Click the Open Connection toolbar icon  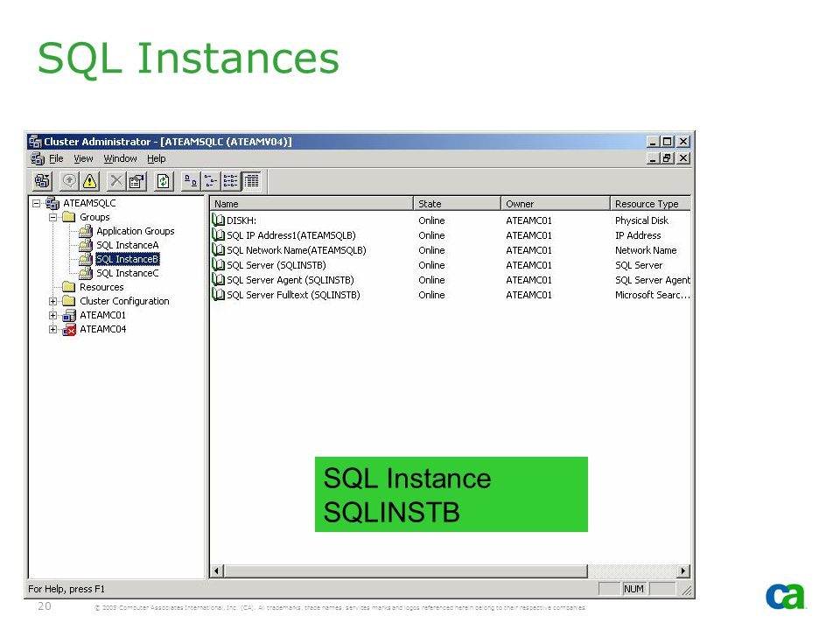[x=42, y=181]
